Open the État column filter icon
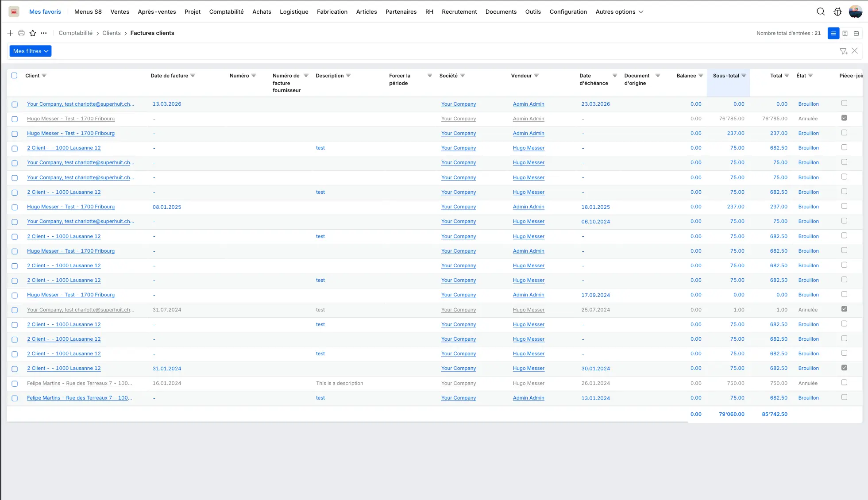Viewport: 868px width, 500px height. coord(810,76)
